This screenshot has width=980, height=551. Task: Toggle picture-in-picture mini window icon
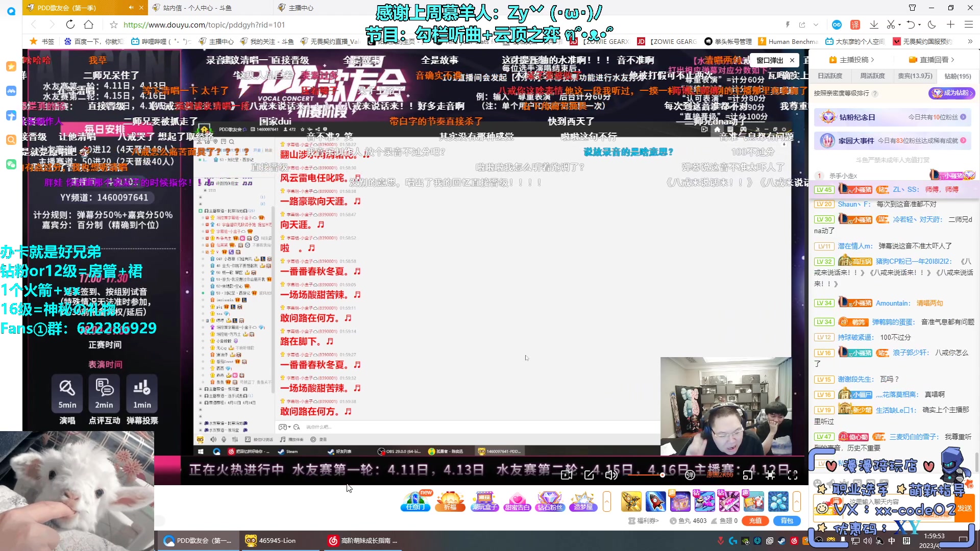tap(748, 475)
